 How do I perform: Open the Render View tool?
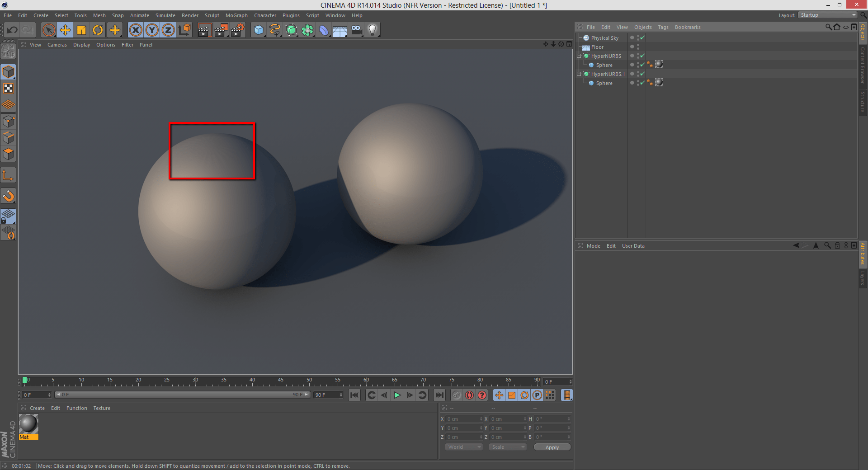[x=204, y=30]
